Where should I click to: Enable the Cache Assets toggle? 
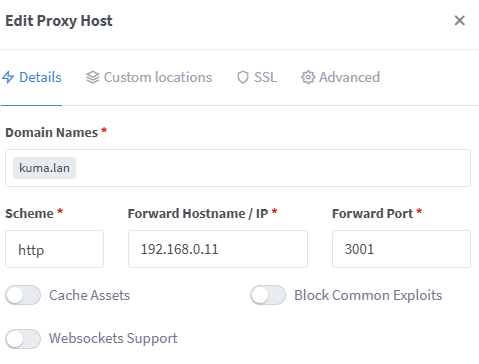tap(23, 295)
